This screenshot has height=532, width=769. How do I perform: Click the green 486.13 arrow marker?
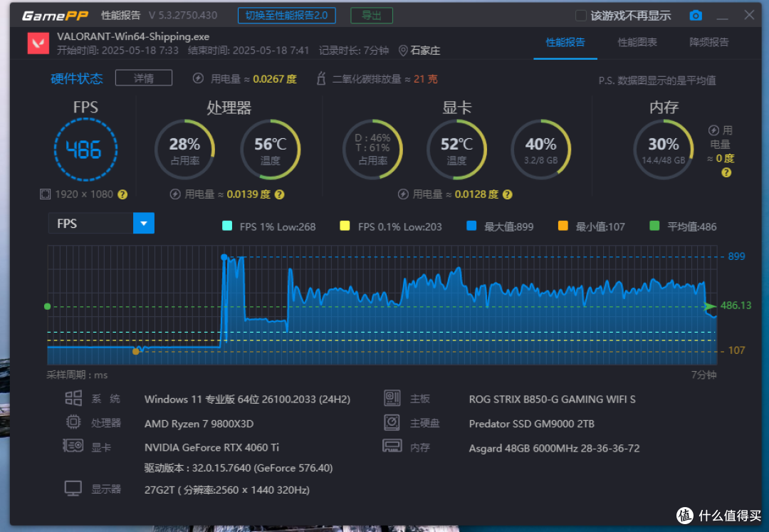[710, 306]
